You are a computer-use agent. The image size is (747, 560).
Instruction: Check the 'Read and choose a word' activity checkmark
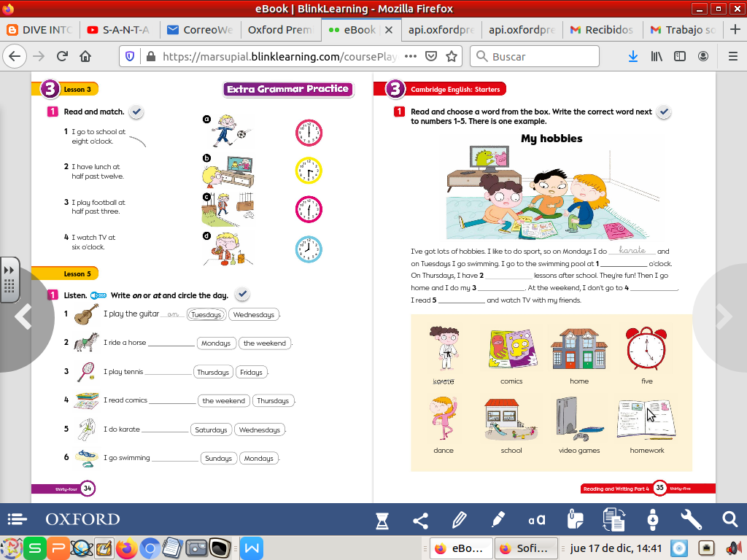[x=664, y=112]
